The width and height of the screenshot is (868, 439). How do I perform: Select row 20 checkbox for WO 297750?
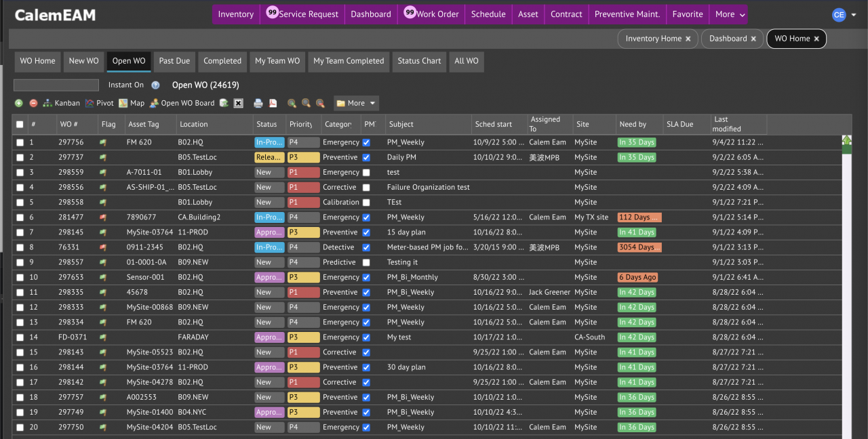click(20, 427)
